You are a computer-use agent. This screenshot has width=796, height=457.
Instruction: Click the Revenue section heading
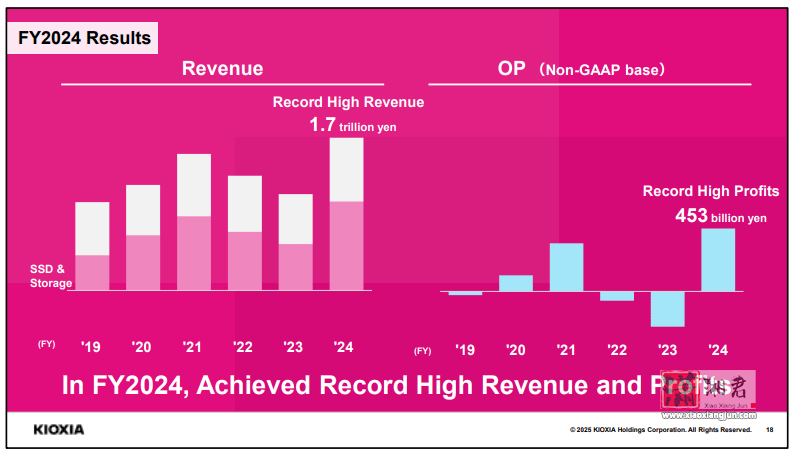(x=222, y=69)
